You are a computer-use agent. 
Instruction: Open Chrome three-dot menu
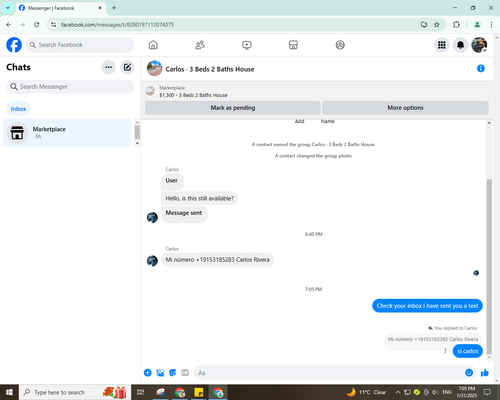[491, 25]
